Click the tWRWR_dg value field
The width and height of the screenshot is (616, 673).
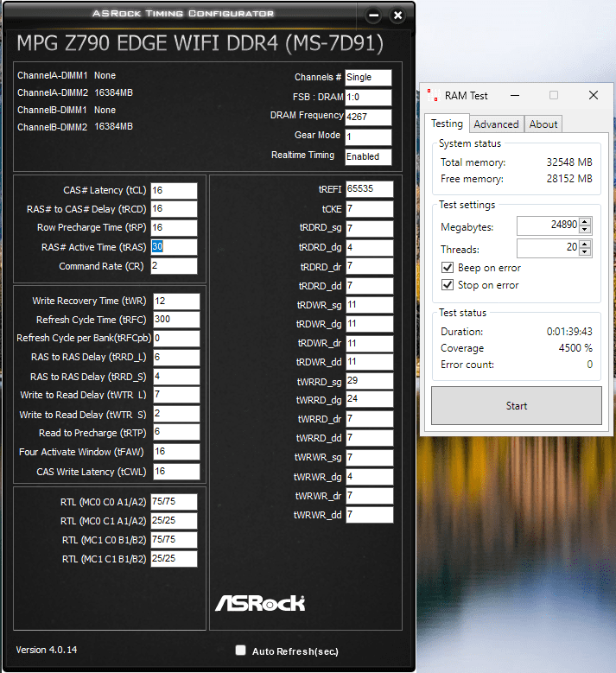(369, 476)
